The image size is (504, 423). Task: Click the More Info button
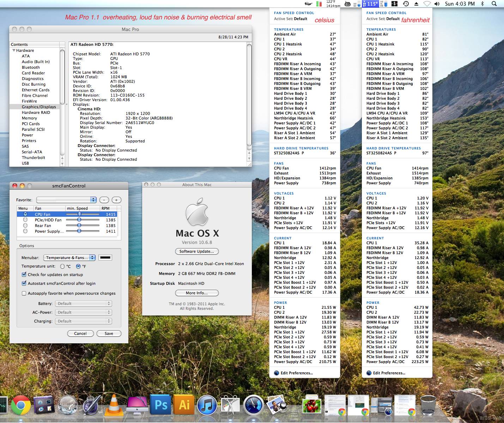(x=197, y=293)
